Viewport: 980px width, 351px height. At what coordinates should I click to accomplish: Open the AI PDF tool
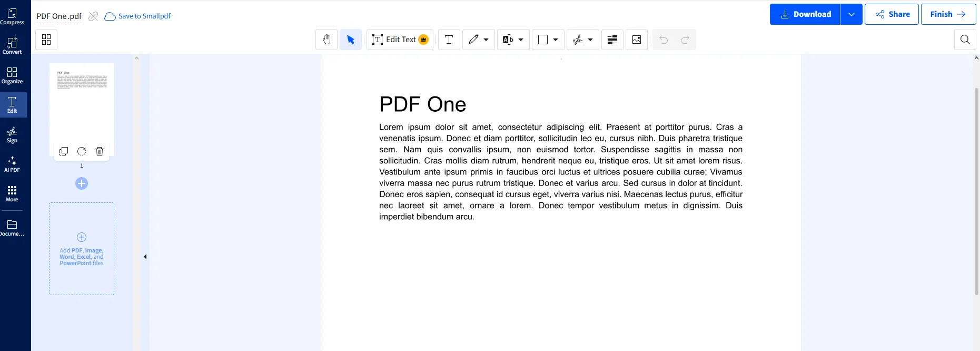12,164
